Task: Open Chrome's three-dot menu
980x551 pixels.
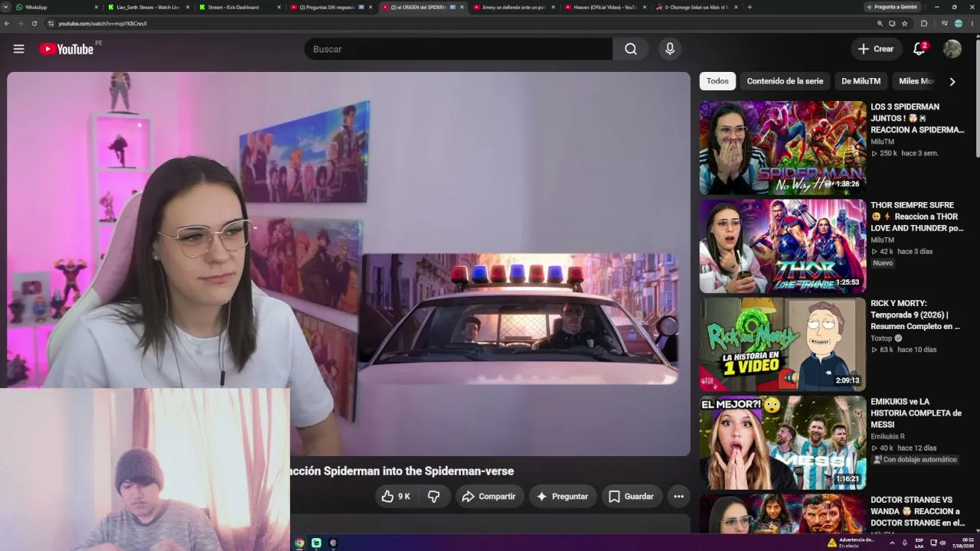Action: [971, 24]
